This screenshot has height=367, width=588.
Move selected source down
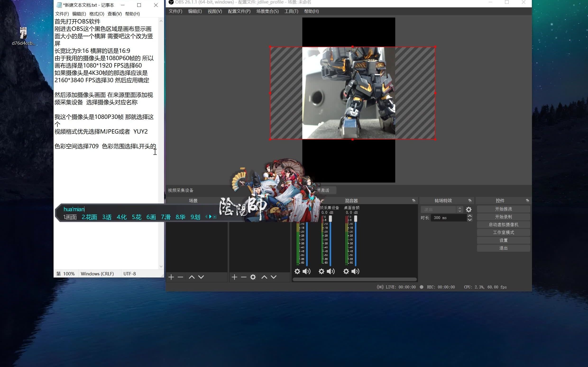click(x=274, y=277)
